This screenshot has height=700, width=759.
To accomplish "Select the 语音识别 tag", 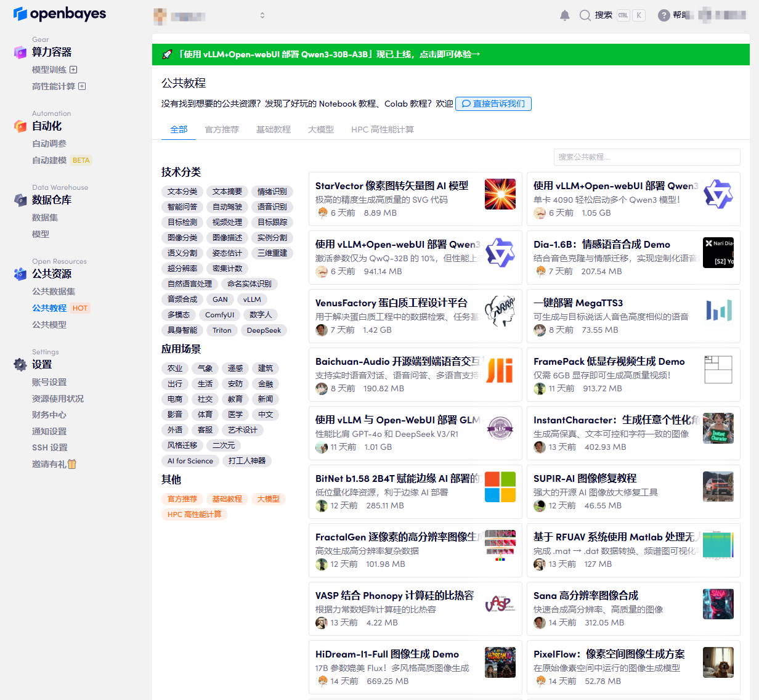I will (x=272, y=207).
